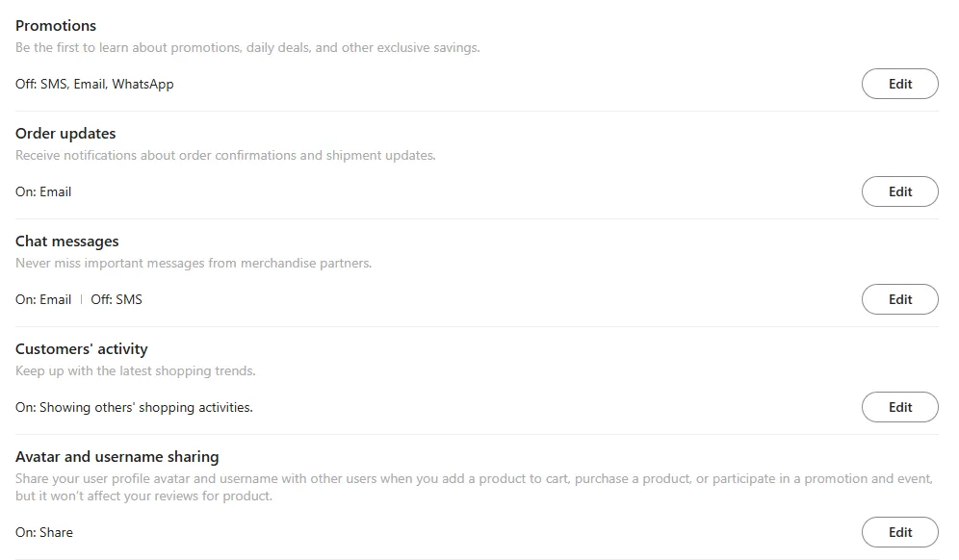Screen dimensions: 959x560
Task: Click the avatar sharing description paragraph
Action: tap(474, 487)
